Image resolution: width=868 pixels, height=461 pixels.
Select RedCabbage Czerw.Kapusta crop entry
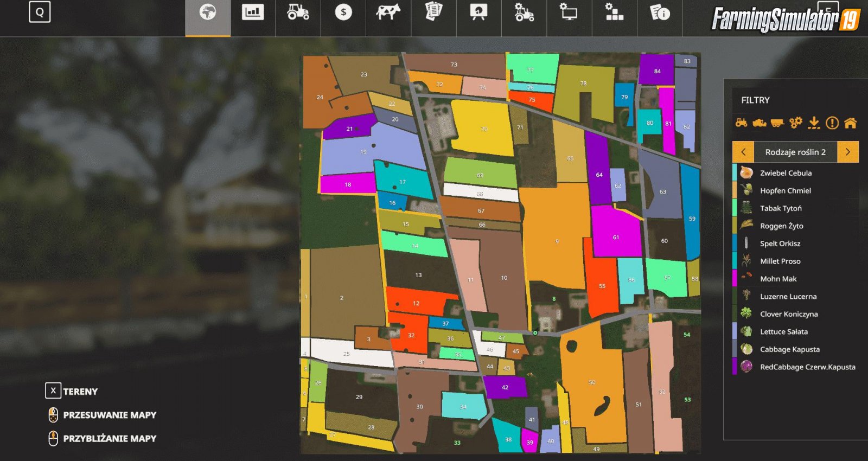click(795, 367)
